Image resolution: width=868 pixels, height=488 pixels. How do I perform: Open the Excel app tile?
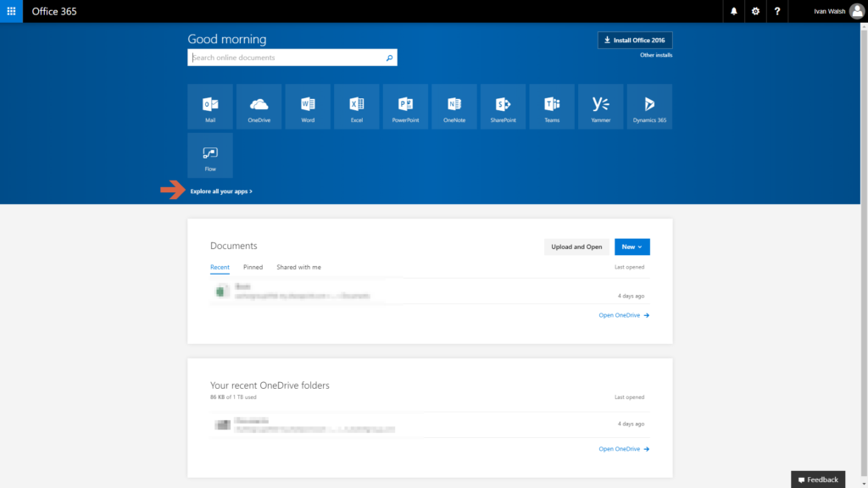tap(356, 106)
